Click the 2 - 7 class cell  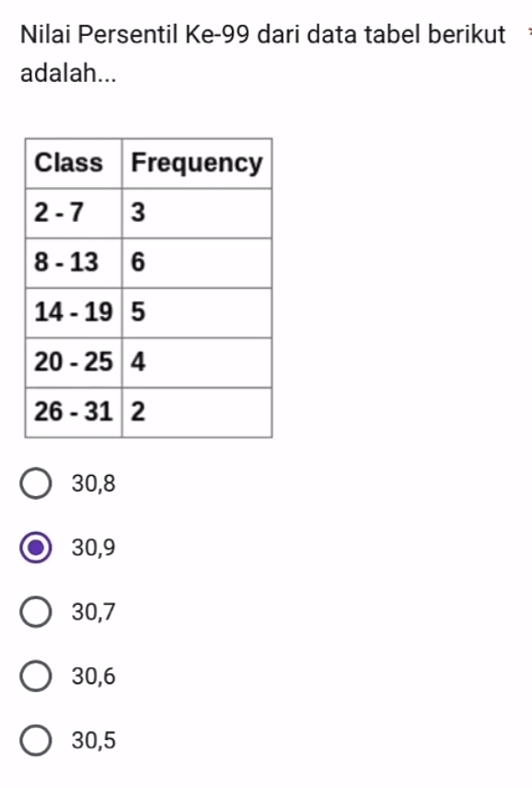74,213
